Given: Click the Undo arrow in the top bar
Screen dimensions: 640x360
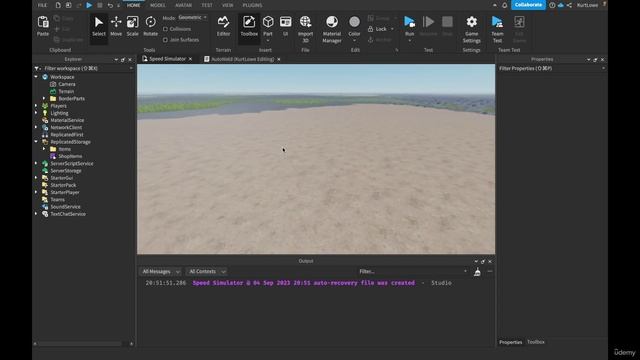Looking at the screenshot, I should 110,5.
